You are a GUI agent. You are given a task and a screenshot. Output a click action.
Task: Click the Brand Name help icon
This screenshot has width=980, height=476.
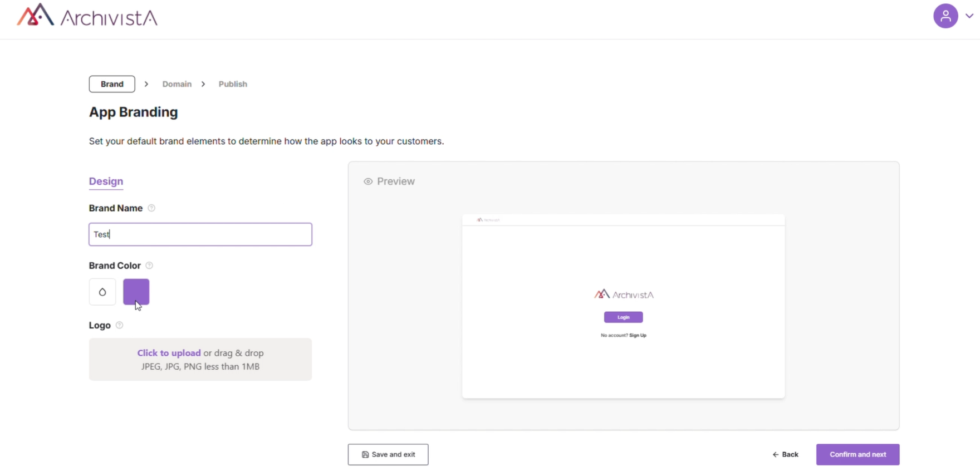pos(151,208)
